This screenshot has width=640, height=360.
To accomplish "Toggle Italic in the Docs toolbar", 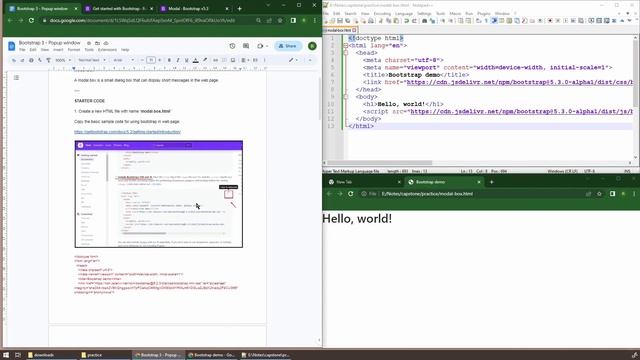I will [178, 60].
